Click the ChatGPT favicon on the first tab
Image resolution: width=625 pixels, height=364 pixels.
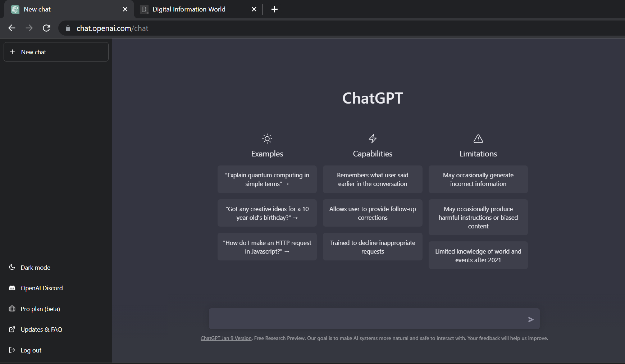point(15,9)
